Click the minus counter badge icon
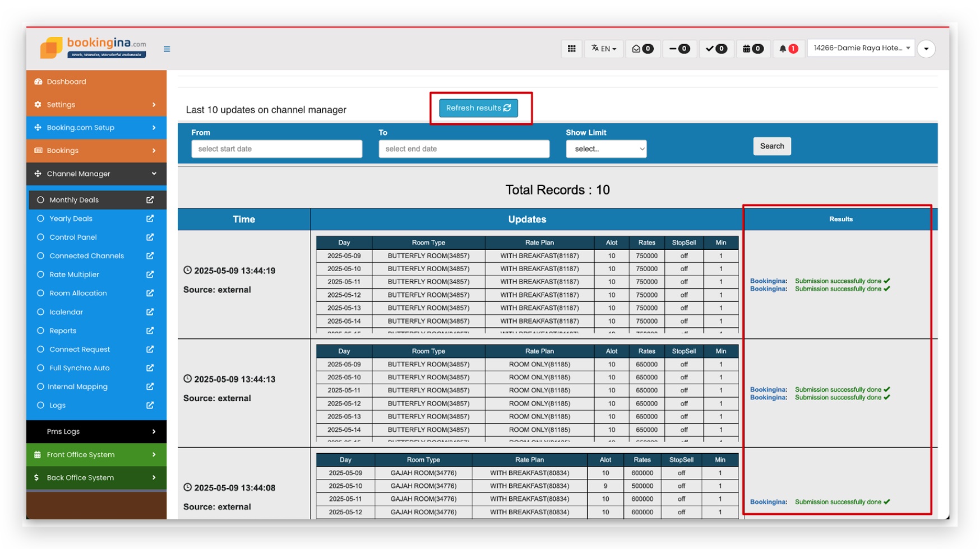 click(679, 49)
